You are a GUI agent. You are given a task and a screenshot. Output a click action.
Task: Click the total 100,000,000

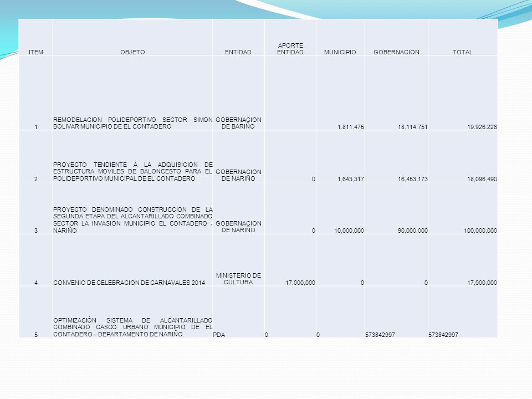tap(480, 231)
